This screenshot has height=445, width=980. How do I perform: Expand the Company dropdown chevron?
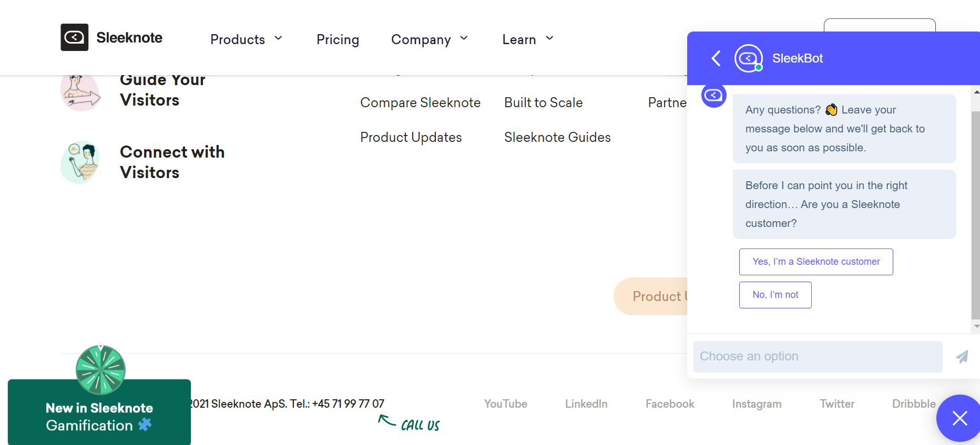tap(464, 38)
